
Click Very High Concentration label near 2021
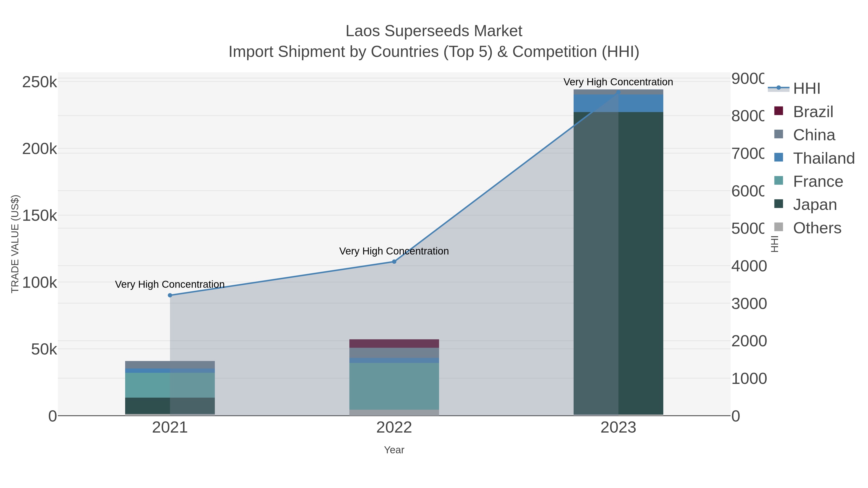[170, 284]
